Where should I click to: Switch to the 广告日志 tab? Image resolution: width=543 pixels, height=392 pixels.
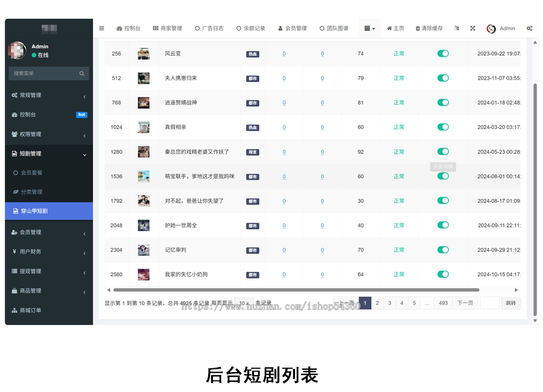tap(209, 28)
